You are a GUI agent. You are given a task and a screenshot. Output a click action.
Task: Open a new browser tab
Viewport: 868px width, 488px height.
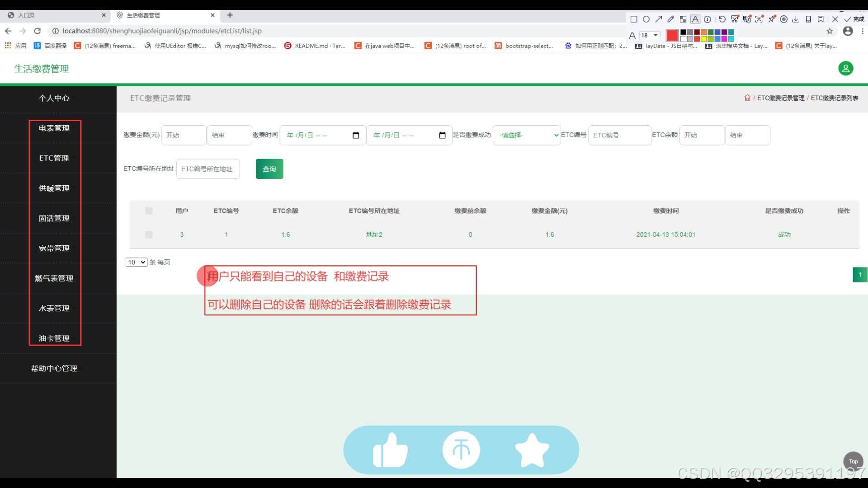(x=230, y=15)
